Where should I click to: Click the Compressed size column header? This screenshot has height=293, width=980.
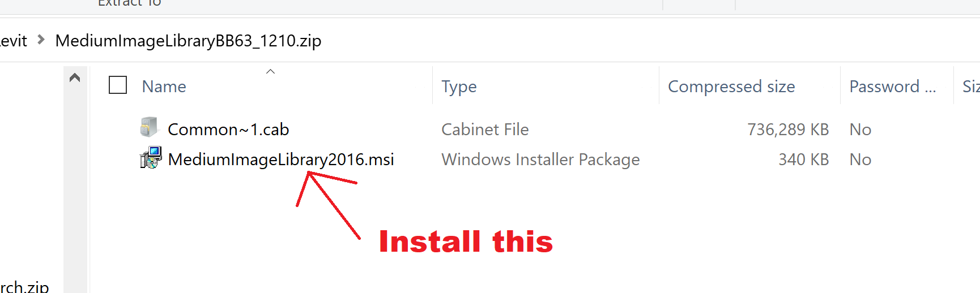click(x=731, y=87)
